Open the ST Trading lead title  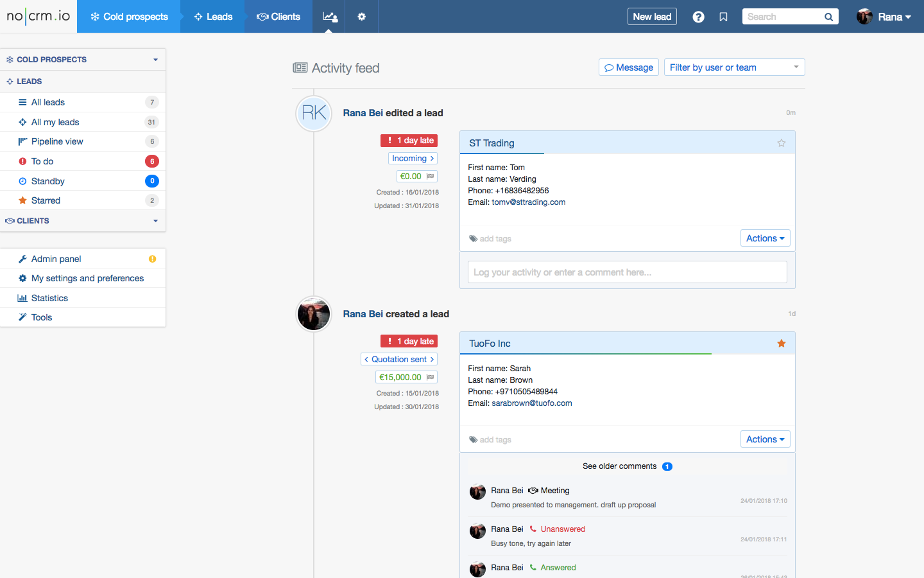492,143
